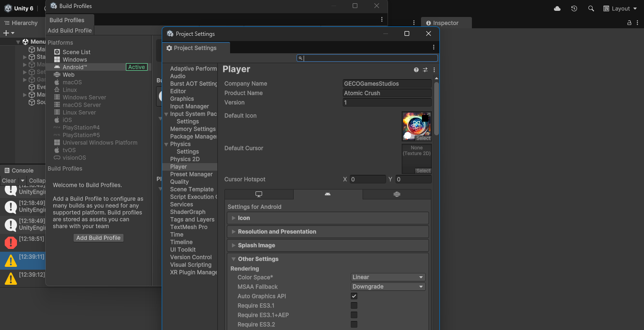Select the Universal Windows Platform icon
This screenshot has height=330, width=644.
tap(57, 142)
